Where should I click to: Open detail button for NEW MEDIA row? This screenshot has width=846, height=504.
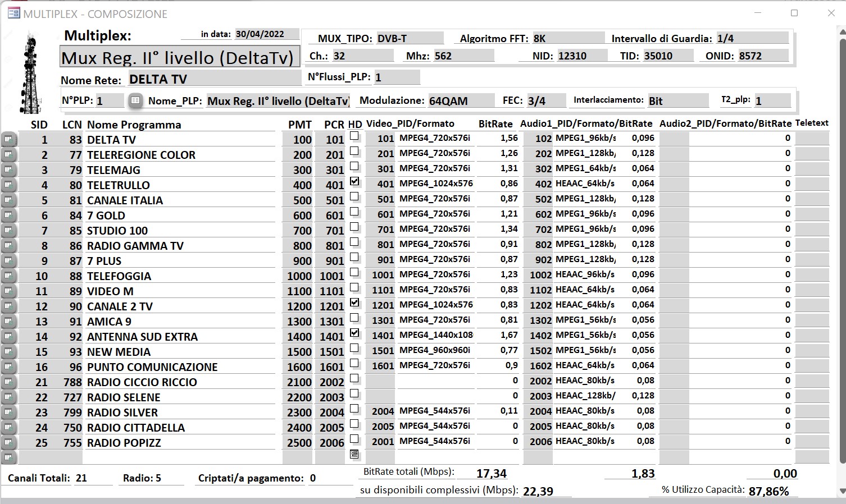click(9, 352)
